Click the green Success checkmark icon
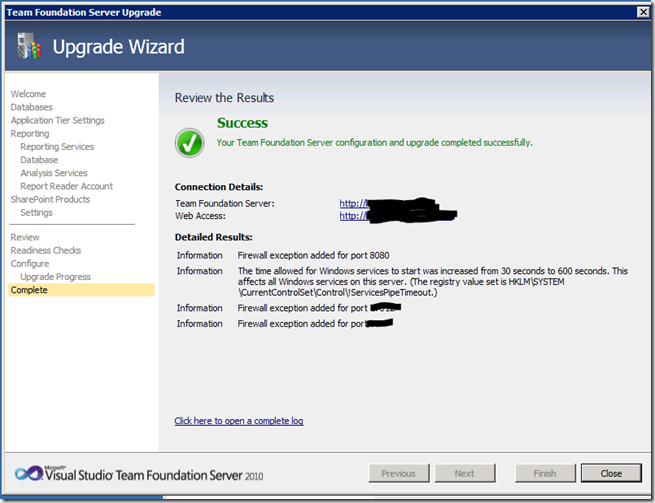 coord(189,143)
